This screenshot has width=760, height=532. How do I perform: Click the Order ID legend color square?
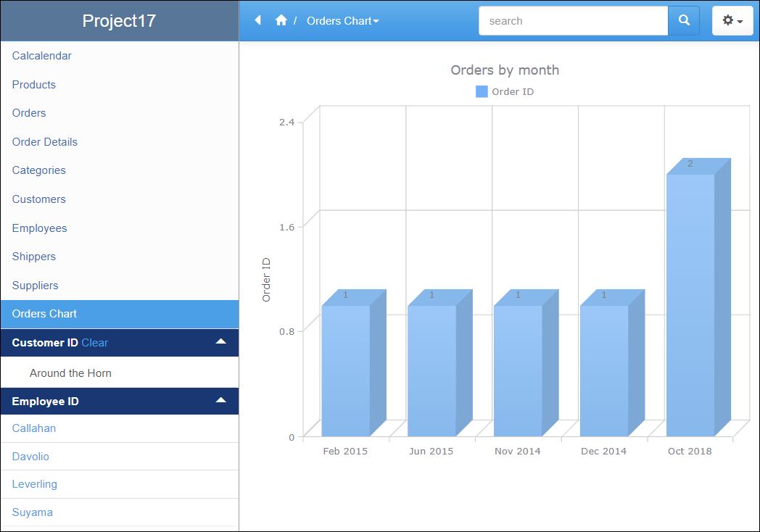click(x=481, y=91)
